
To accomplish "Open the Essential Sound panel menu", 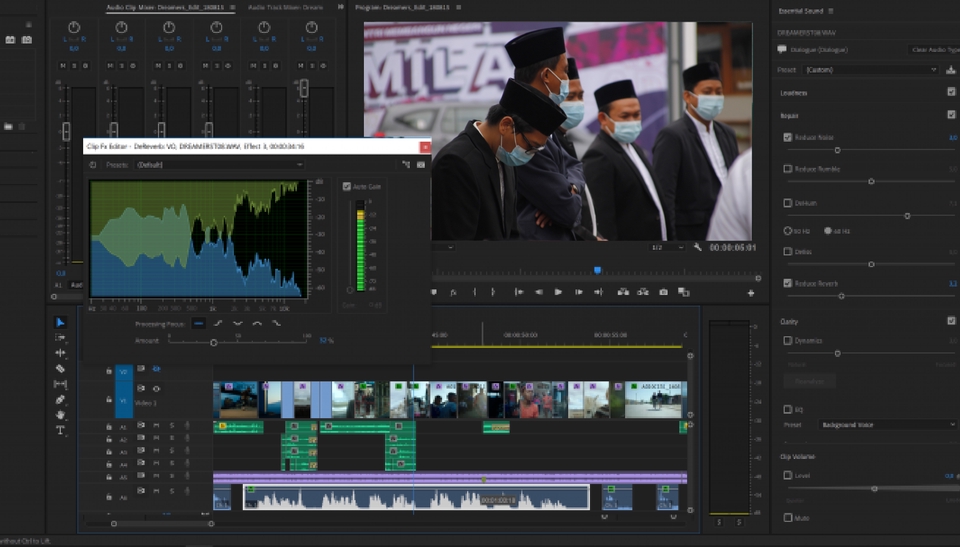I will point(831,11).
